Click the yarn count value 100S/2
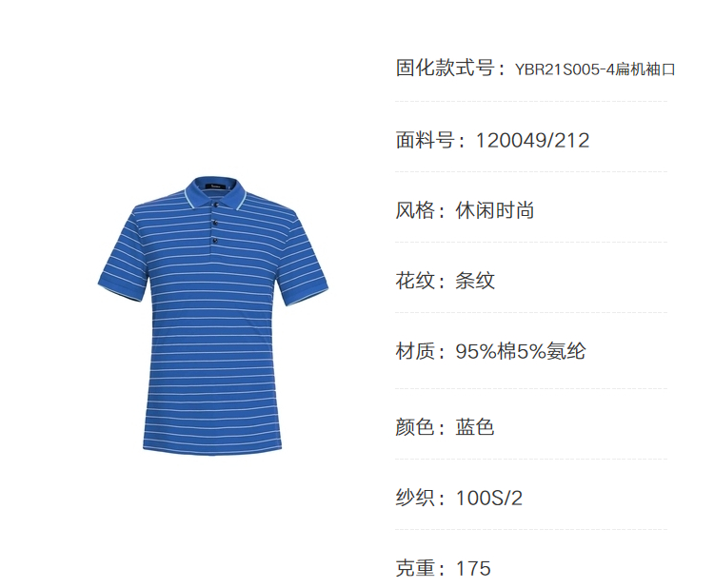714x588 pixels. (x=488, y=498)
